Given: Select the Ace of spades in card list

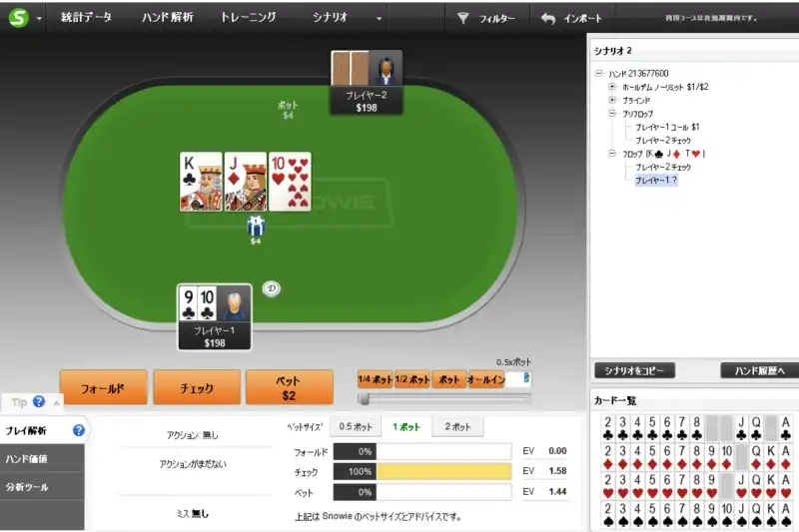Looking at the screenshot, I should click(x=786, y=515).
